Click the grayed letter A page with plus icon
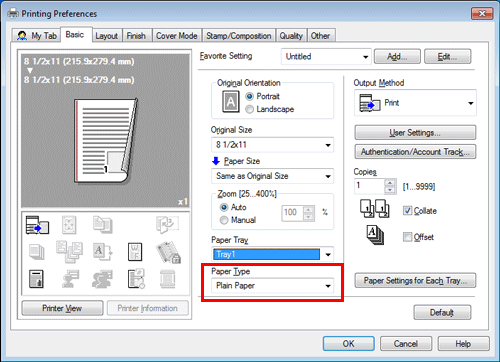Screen dimensions: 500x362 pyautogui.click(x=102, y=252)
